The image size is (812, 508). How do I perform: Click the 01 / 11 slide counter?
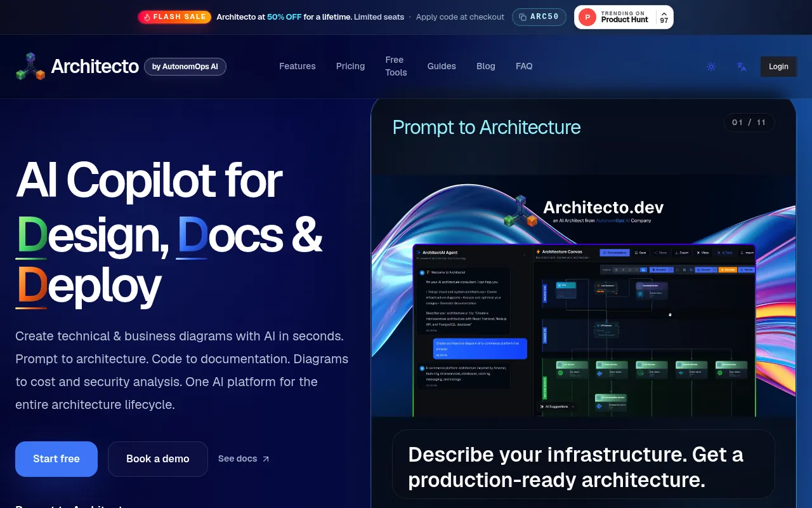[749, 123]
